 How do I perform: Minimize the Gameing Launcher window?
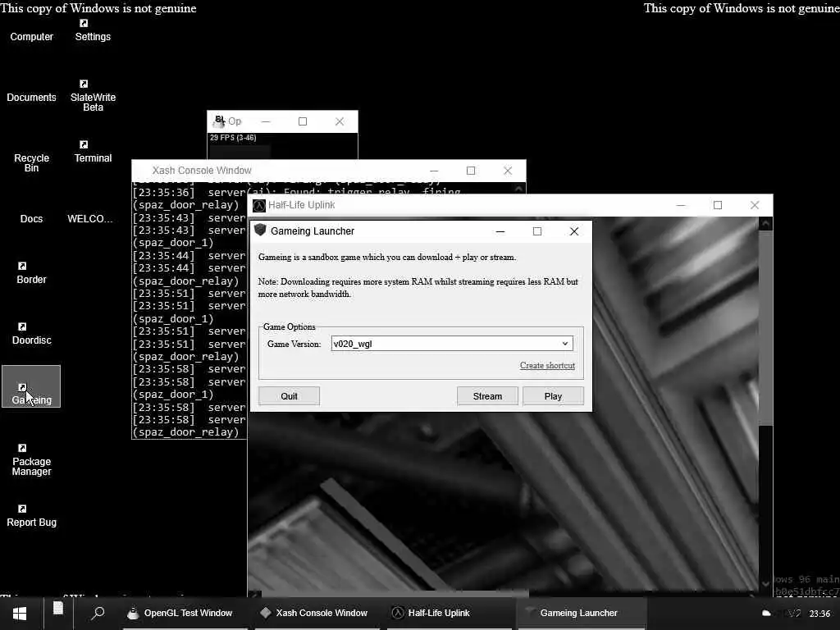pos(500,231)
